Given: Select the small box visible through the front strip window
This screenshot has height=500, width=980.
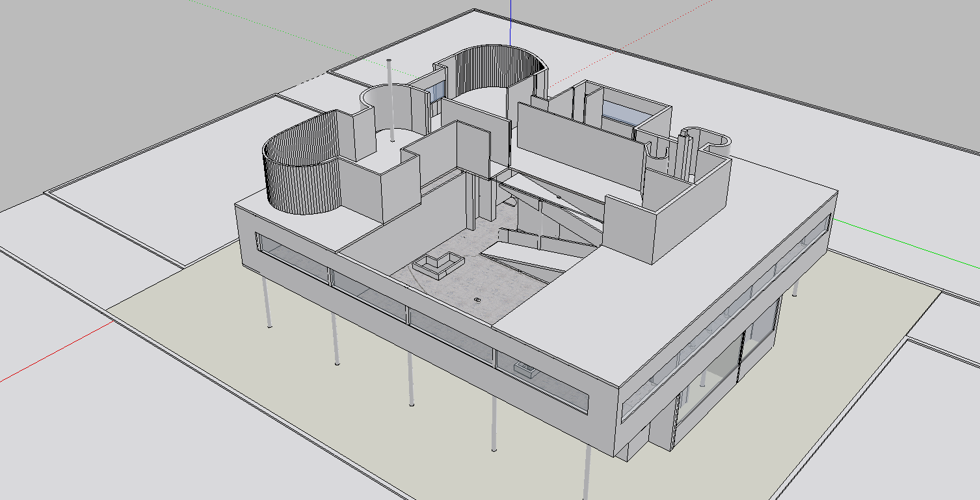Looking at the screenshot, I should click(x=525, y=369).
